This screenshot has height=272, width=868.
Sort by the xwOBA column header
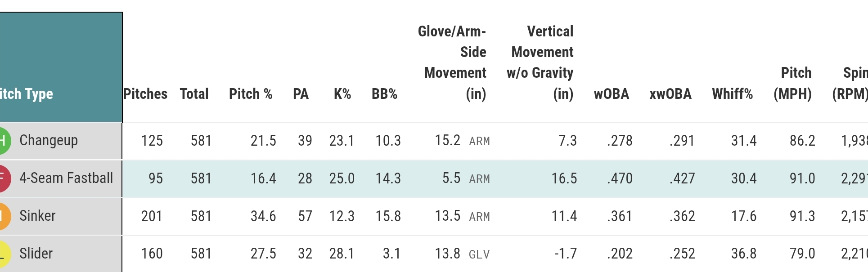coord(670,94)
